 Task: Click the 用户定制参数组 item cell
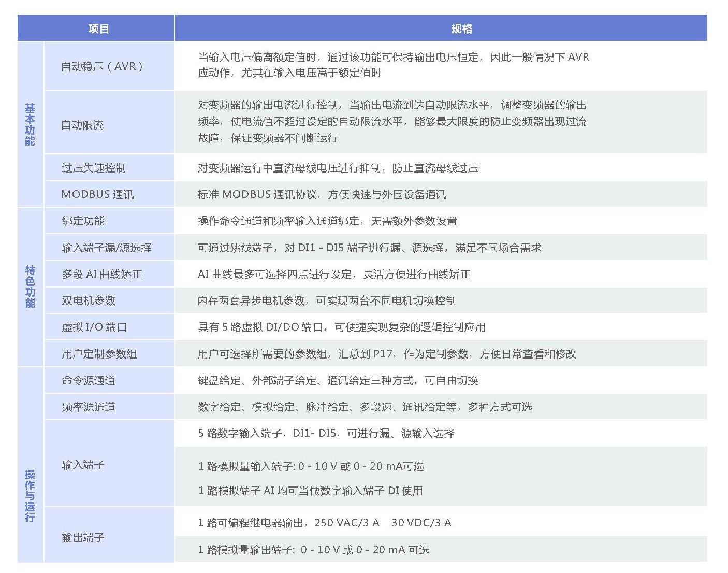tap(99, 354)
